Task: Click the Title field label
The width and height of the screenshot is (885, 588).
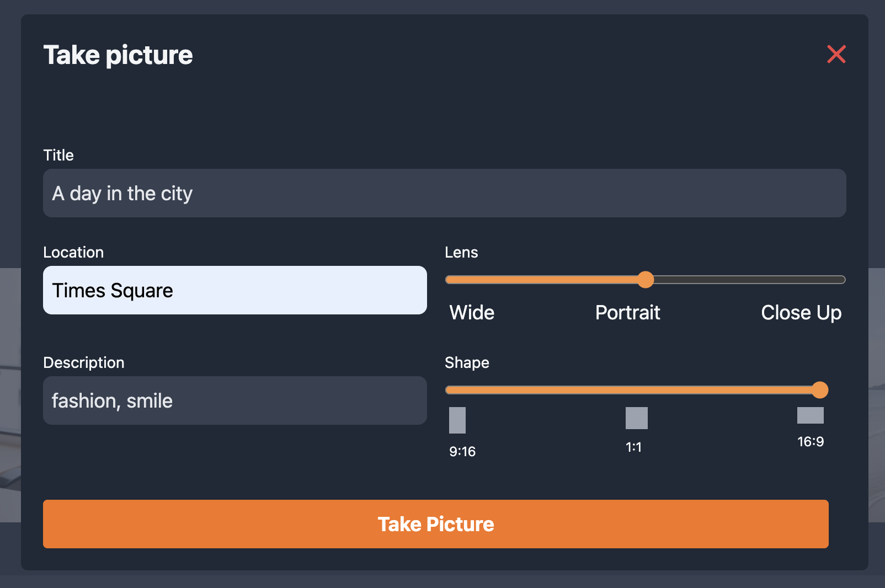Action: coord(58,155)
